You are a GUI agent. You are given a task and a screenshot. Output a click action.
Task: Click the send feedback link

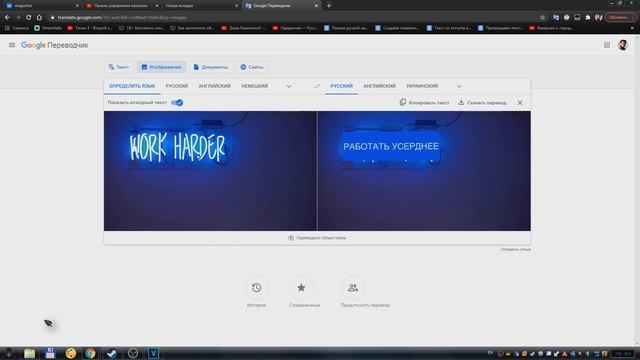point(516,249)
